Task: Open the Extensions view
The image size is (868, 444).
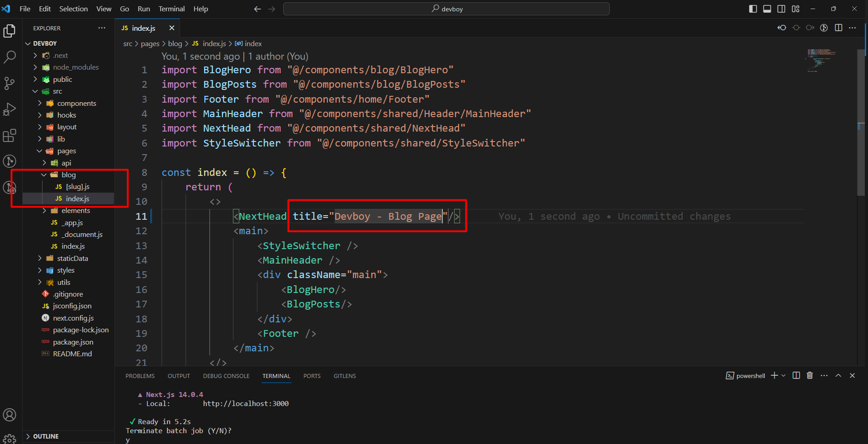Action: (x=9, y=136)
